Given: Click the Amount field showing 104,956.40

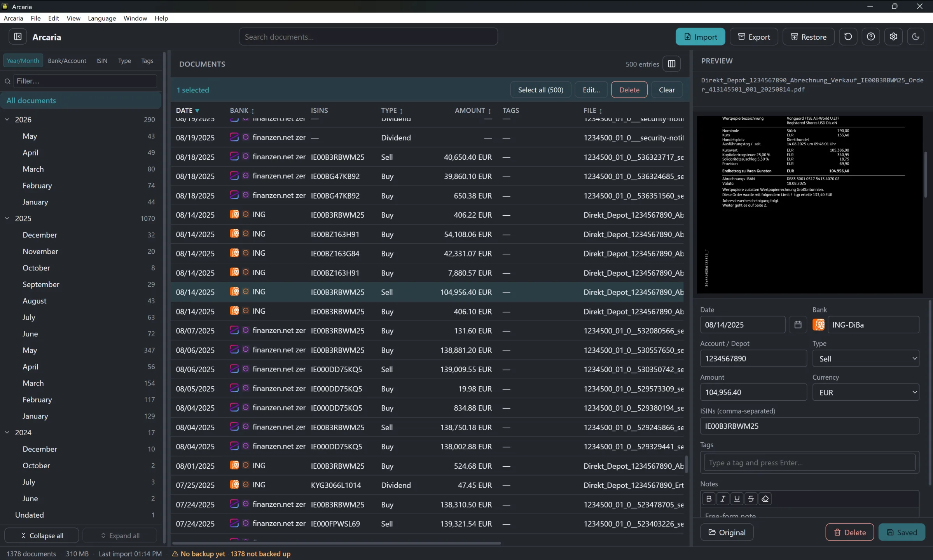Looking at the screenshot, I should coord(753,393).
